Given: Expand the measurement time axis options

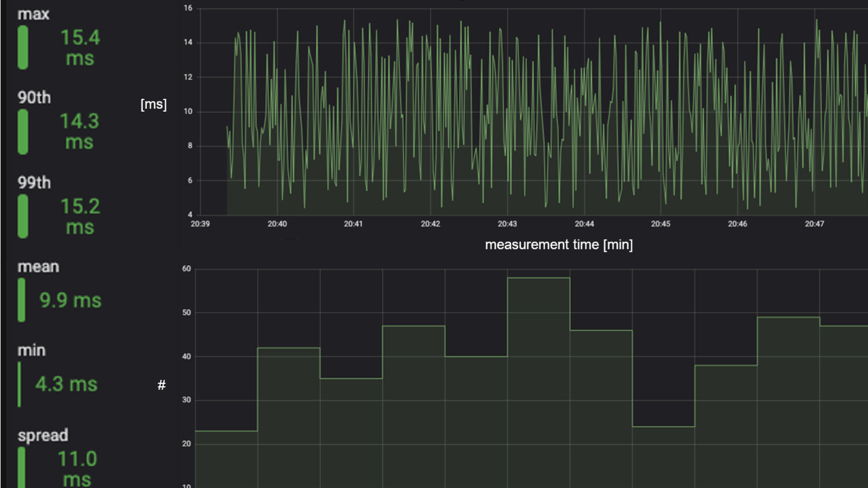Looking at the screenshot, I should [559, 244].
